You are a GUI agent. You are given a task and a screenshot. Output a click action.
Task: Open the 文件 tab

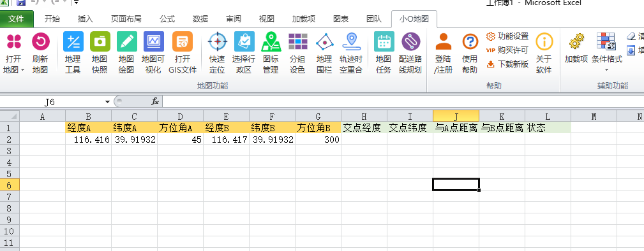17,19
